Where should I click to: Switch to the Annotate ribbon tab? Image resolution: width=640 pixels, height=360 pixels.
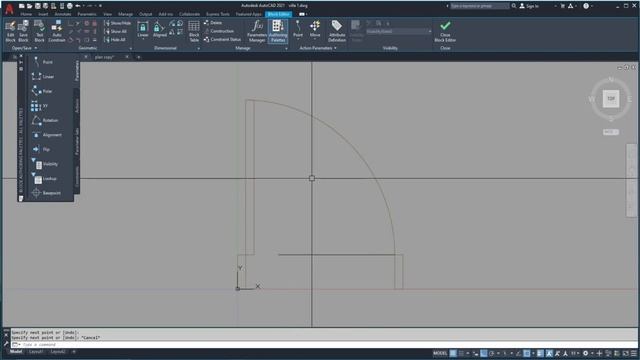tap(62, 14)
